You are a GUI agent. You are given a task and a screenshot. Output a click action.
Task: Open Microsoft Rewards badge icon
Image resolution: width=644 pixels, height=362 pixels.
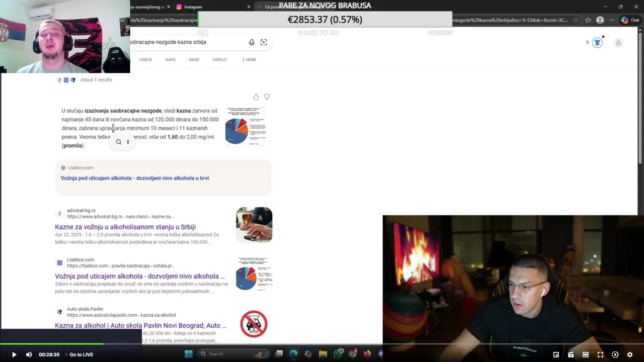pyautogui.click(x=597, y=42)
